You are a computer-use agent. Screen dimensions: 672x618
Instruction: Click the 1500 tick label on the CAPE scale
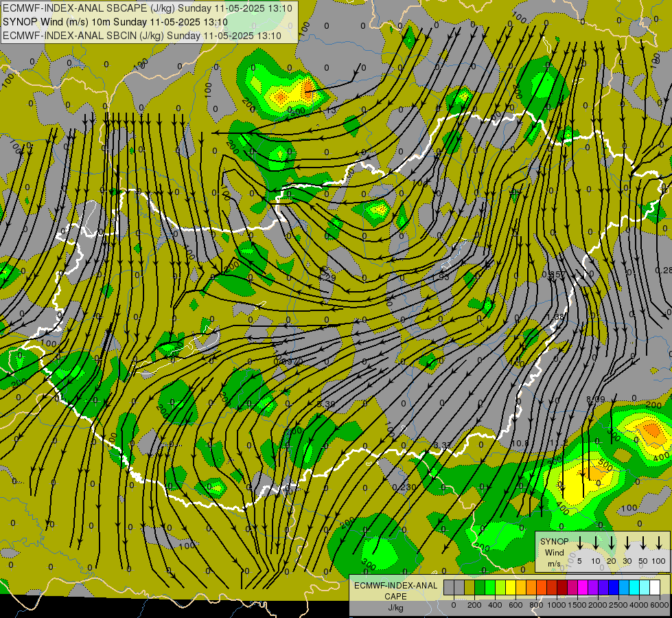point(577,605)
